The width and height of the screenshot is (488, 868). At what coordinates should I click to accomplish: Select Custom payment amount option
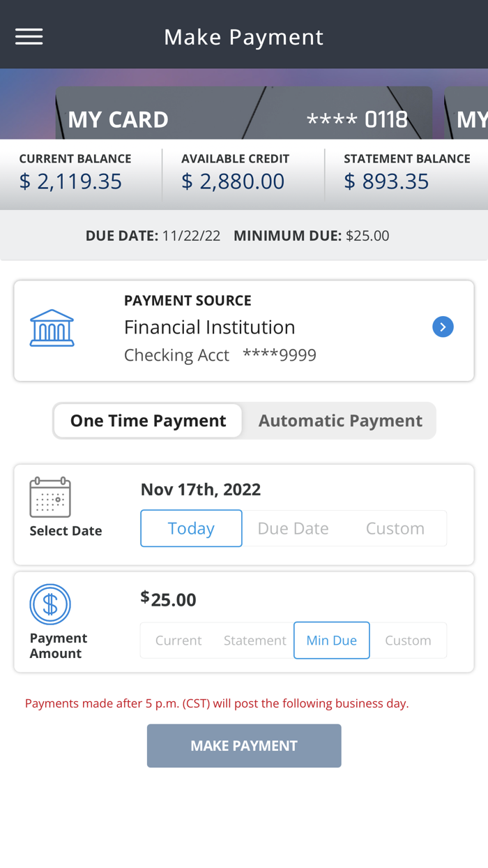point(408,640)
